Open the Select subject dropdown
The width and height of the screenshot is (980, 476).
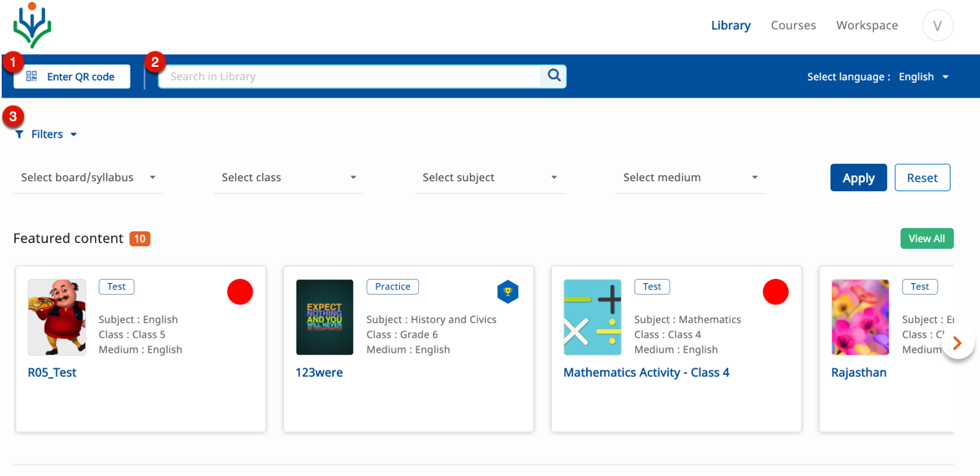point(489,177)
